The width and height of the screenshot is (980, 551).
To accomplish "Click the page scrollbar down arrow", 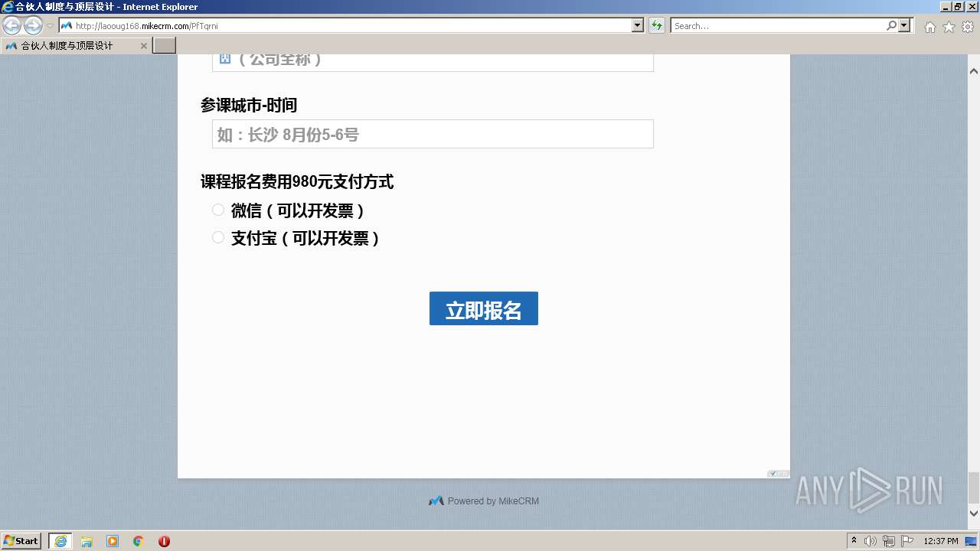I will click(974, 514).
